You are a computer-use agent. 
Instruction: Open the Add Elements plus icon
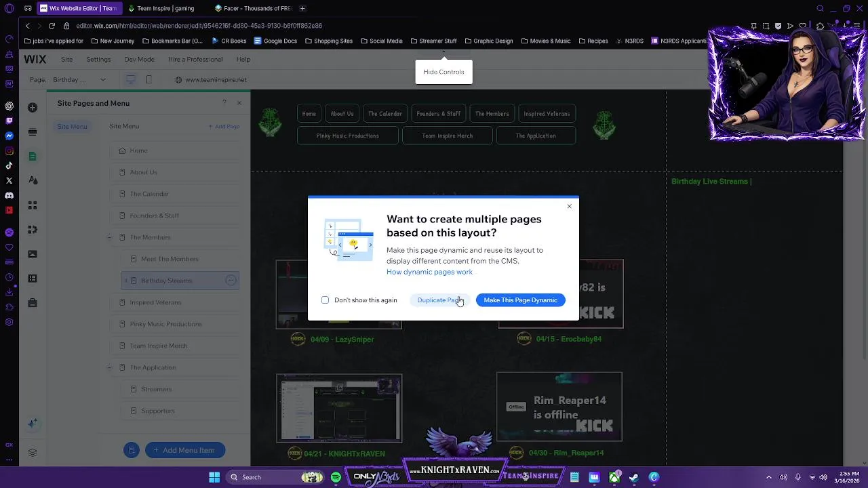pos(33,108)
